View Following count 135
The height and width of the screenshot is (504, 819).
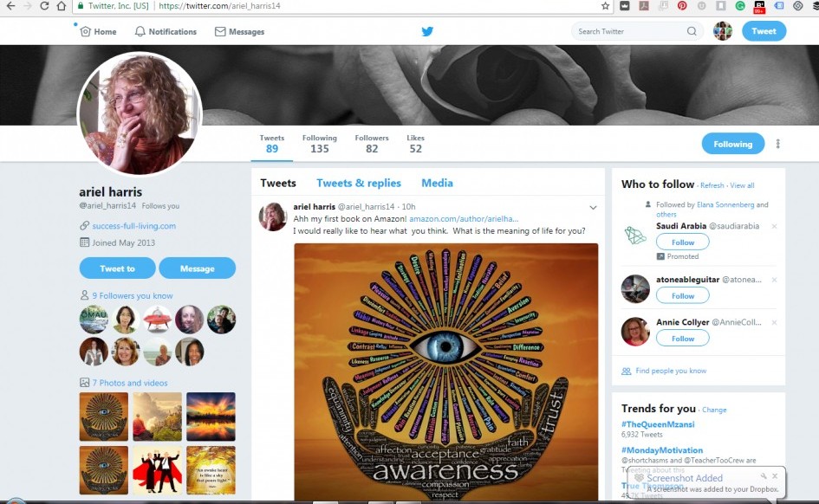[320, 144]
